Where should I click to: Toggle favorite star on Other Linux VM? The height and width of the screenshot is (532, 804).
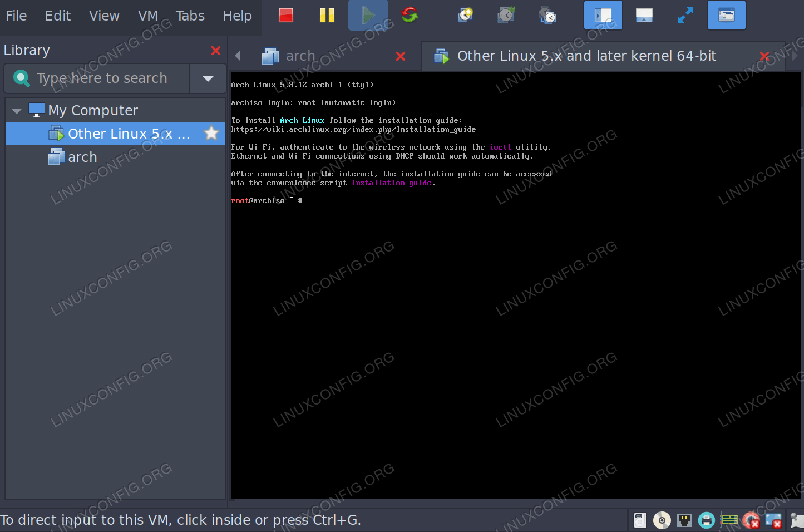click(211, 133)
